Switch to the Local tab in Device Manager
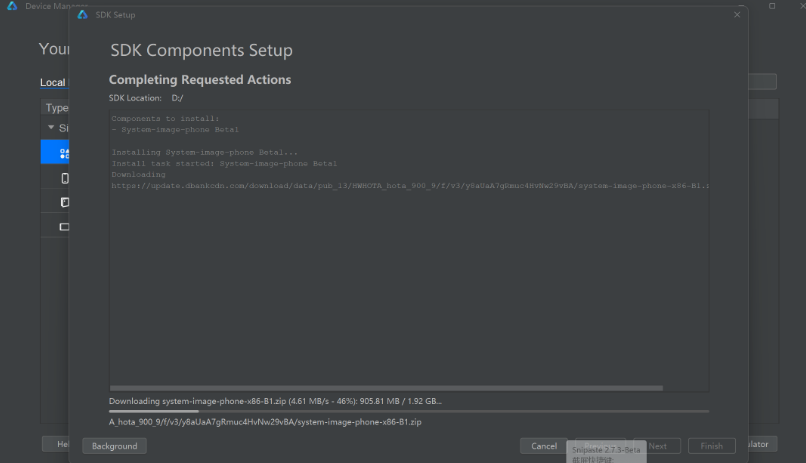The height and width of the screenshot is (463, 806). tap(53, 82)
